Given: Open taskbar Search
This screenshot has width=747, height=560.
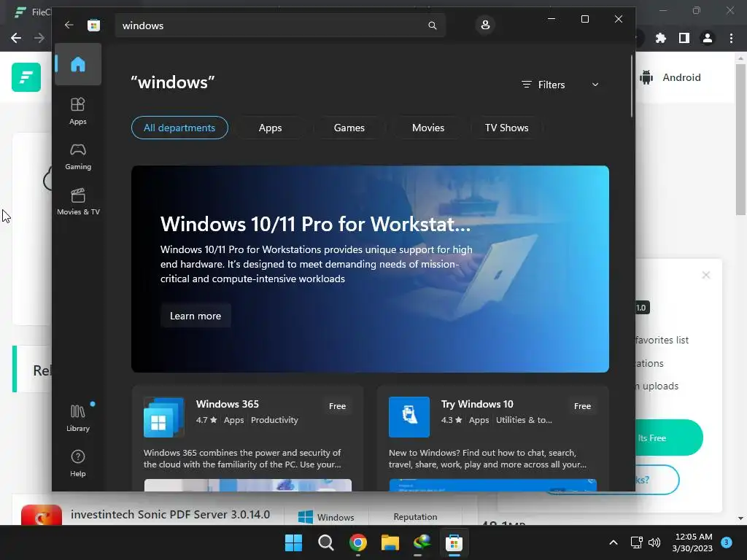Looking at the screenshot, I should point(326,542).
